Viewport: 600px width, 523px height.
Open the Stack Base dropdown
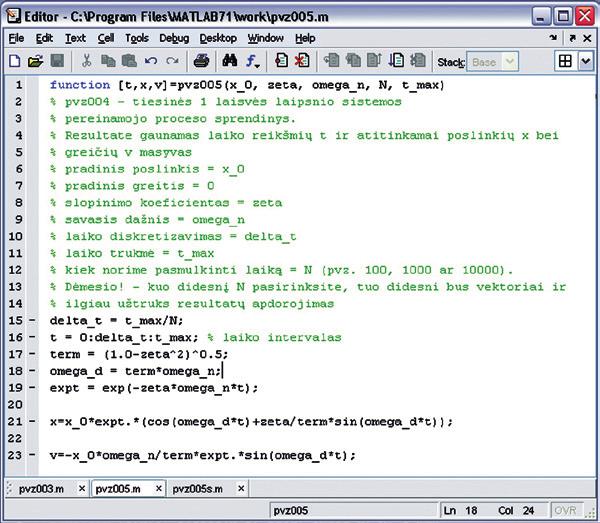[493, 62]
